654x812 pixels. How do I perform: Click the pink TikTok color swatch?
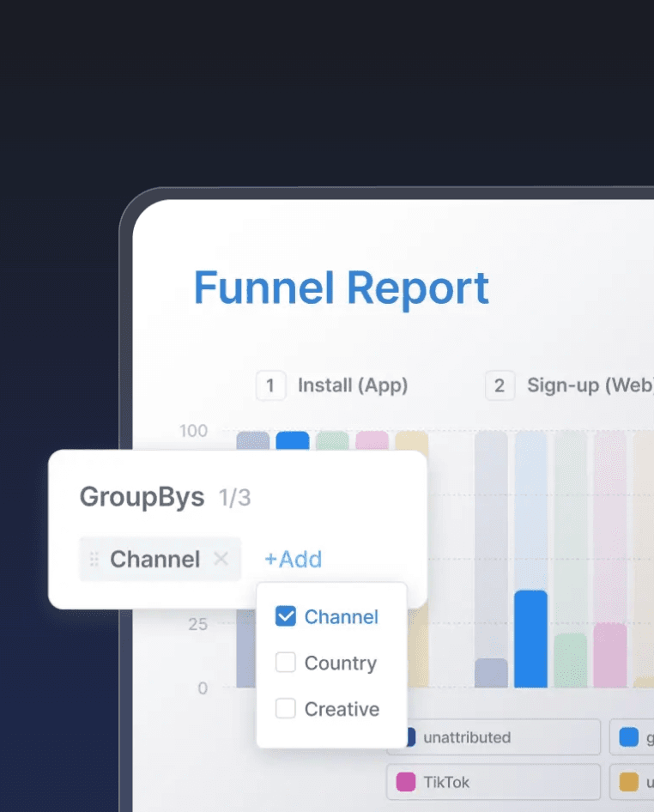click(405, 782)
